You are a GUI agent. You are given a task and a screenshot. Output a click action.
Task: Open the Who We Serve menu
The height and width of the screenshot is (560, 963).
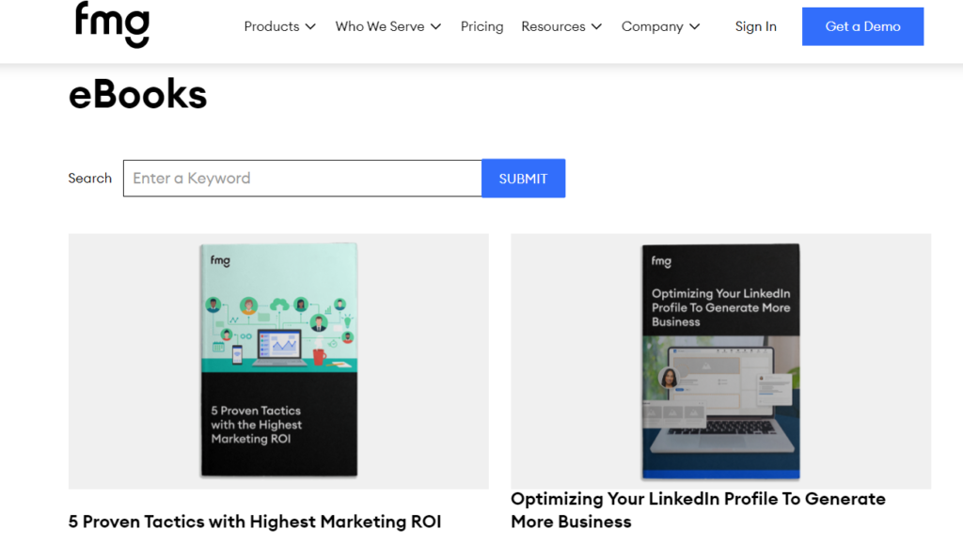381,26
